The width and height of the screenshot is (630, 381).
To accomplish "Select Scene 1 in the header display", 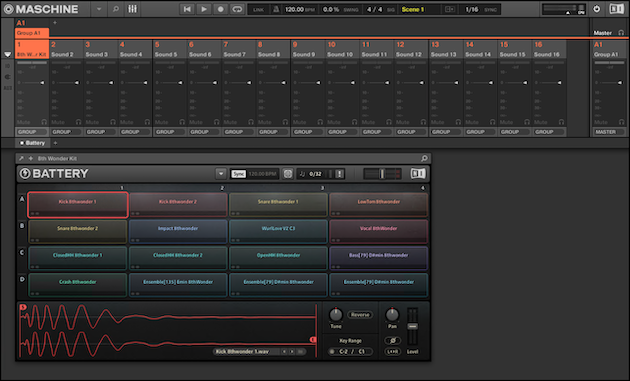I will click(x=413, y=9).
